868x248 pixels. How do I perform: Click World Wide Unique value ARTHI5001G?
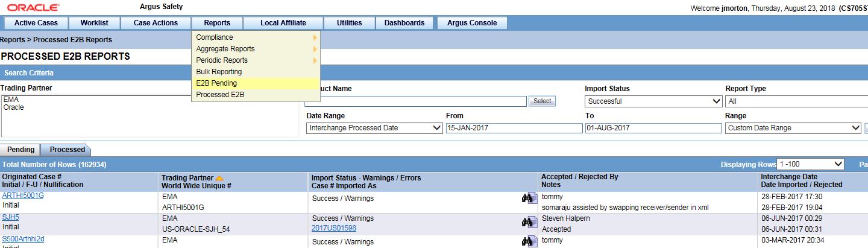pos(183,208)
